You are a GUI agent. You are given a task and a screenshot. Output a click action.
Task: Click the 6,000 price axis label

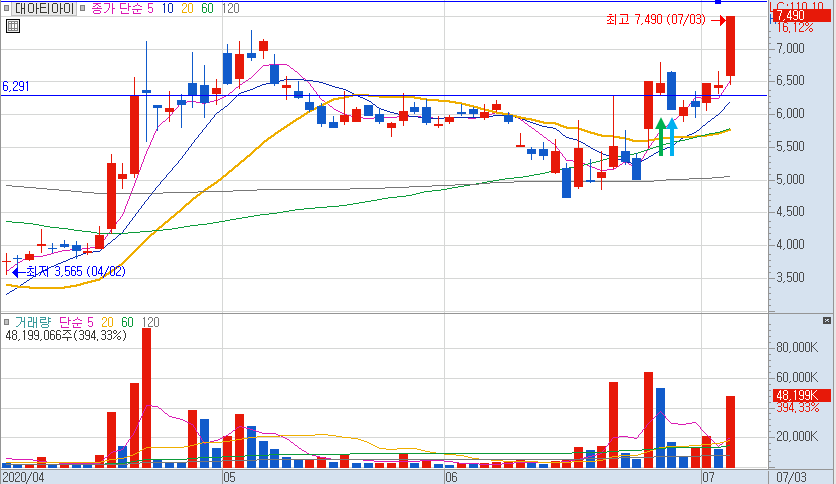790,114
